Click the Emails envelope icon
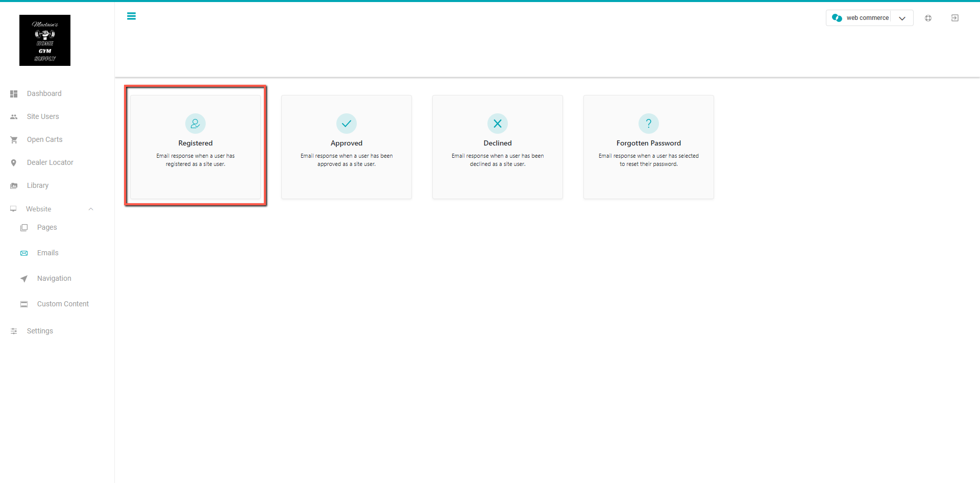 tap(24, 253)
